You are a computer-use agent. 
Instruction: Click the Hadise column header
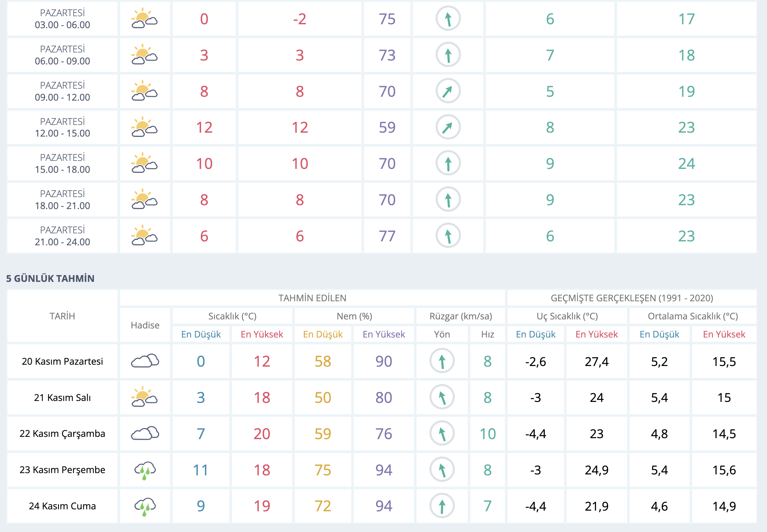pyautogui.click(x=145, y=325)
